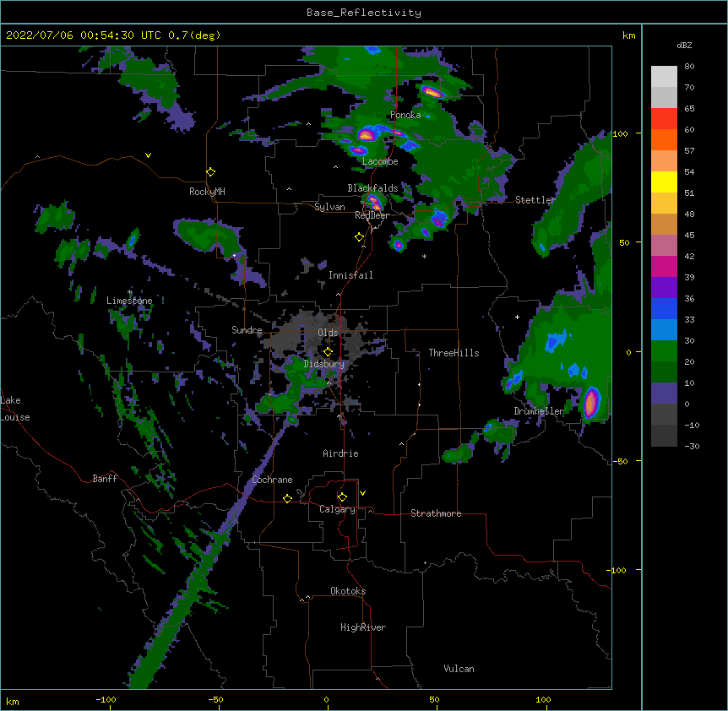Screen dimensions: 728x711
Task: Select the yellow diamond marker above Calgary label
Action: tap(342, 497)
